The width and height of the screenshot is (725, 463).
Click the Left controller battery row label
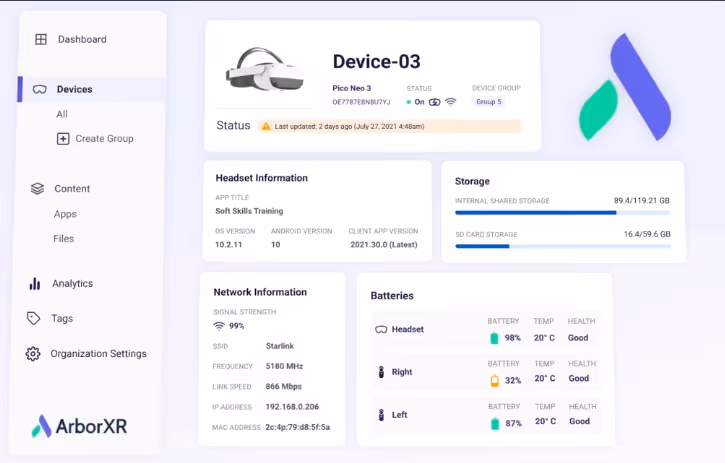[x=399, y=415]
